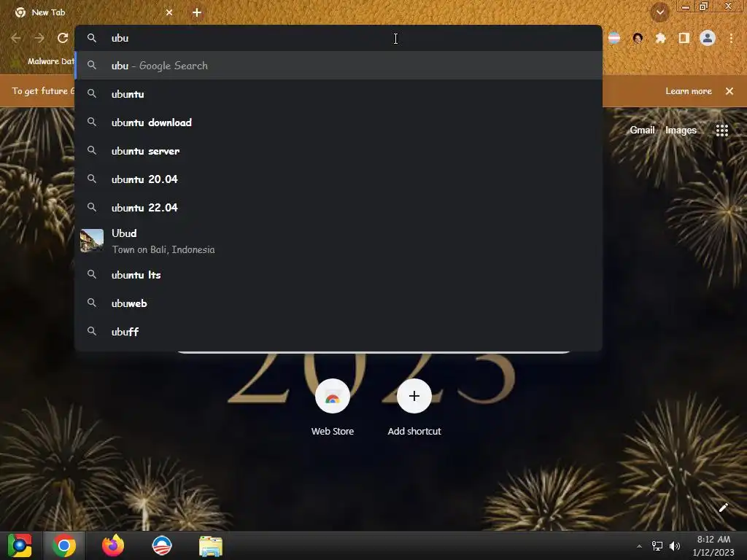This screenshot has height=560, width=747.
Task: Choose the 'ubuweb' suggestion
Action: tap(338, 303)
